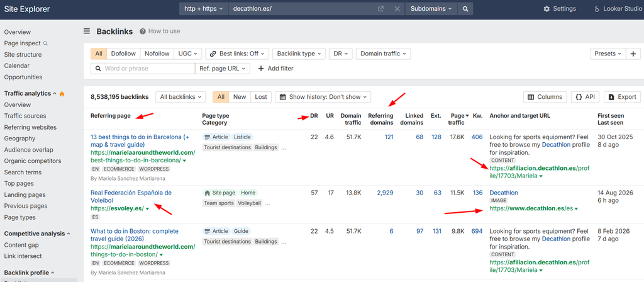Export the backlinks list
The height and width of the screenshot is (282, 644).
coord(622,97)
